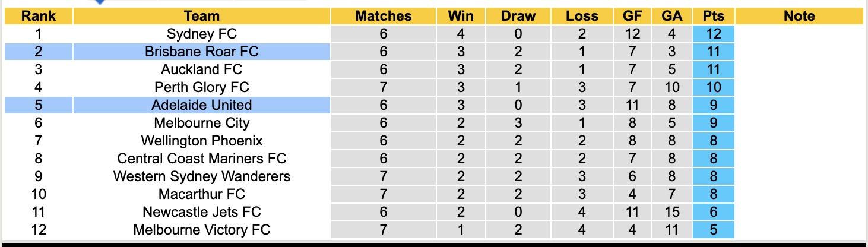The image size is (868, 247).
Task: Click the Perth Glory FC team name
Action: pyautogui.click(x=202, y=87)
